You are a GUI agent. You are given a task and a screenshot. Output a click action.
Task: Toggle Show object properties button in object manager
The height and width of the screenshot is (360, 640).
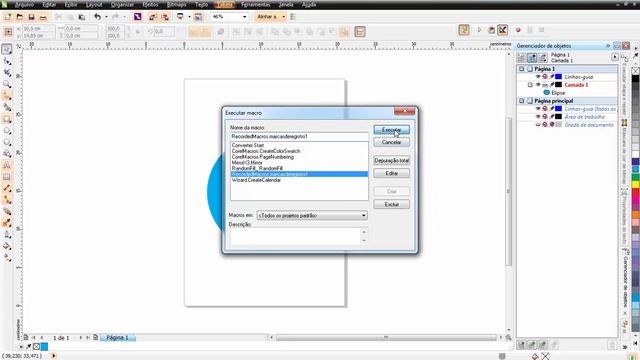(521, 58)
